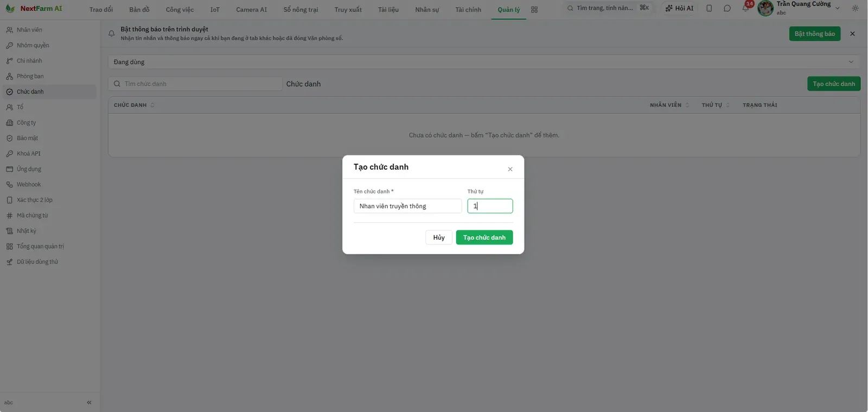Open the mobile device icon in header
Image resolution: width=868 pixels, height=412 pixels.
[709, 8]
